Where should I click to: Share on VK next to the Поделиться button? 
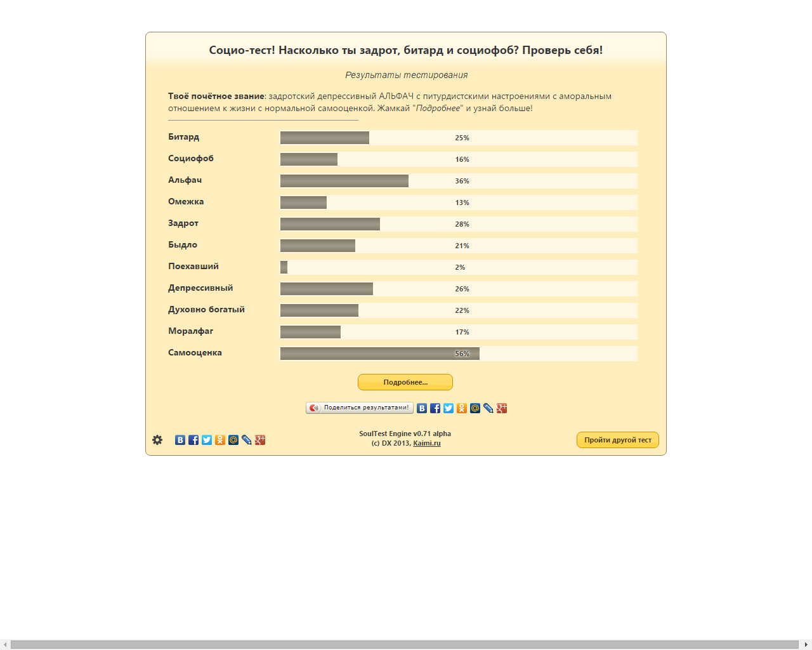click(x=422, y=408)
